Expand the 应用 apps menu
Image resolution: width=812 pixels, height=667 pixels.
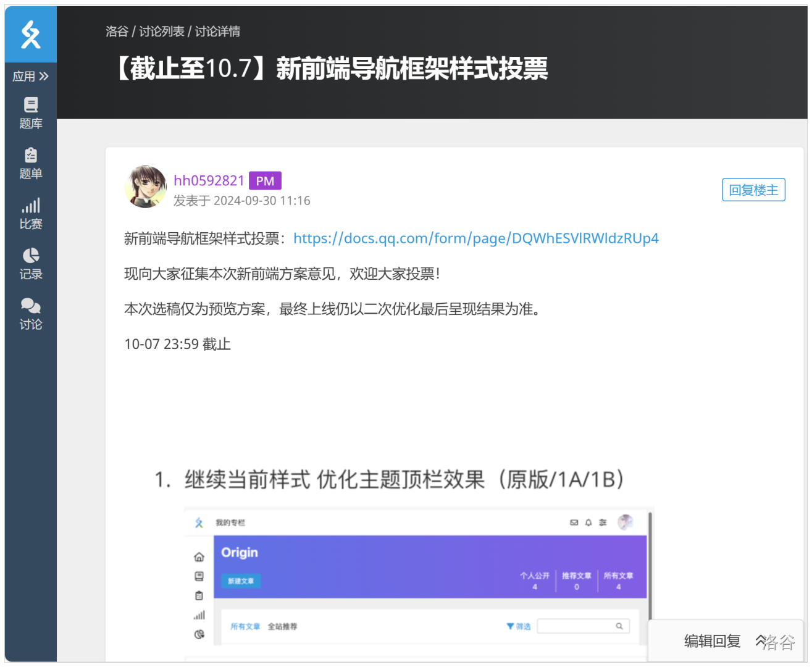coord(30,77)
